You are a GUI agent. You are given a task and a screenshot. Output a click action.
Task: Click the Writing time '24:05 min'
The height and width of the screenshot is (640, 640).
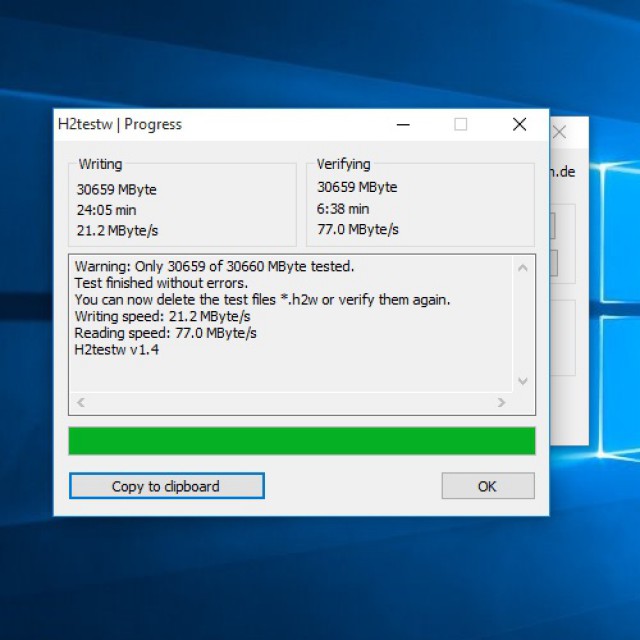(x=107, y=210)
